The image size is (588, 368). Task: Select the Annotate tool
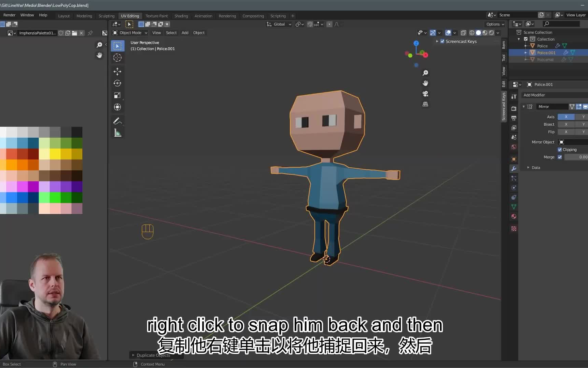coord(117,121)
